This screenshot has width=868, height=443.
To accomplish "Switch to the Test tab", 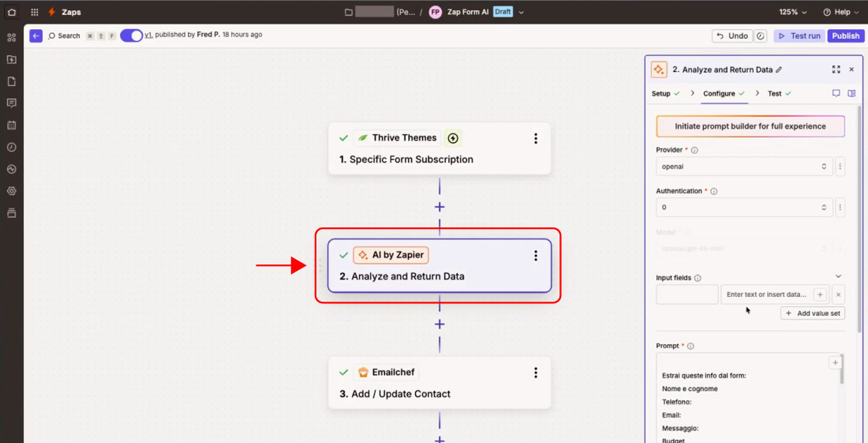I will 775,93.
